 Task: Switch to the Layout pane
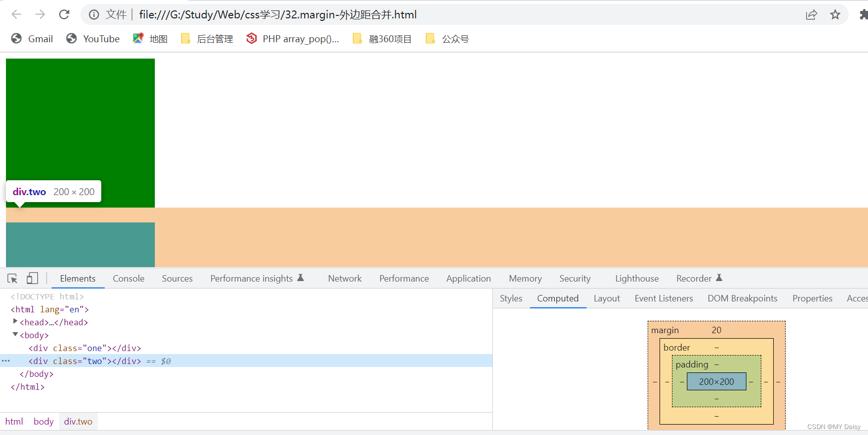606,298
